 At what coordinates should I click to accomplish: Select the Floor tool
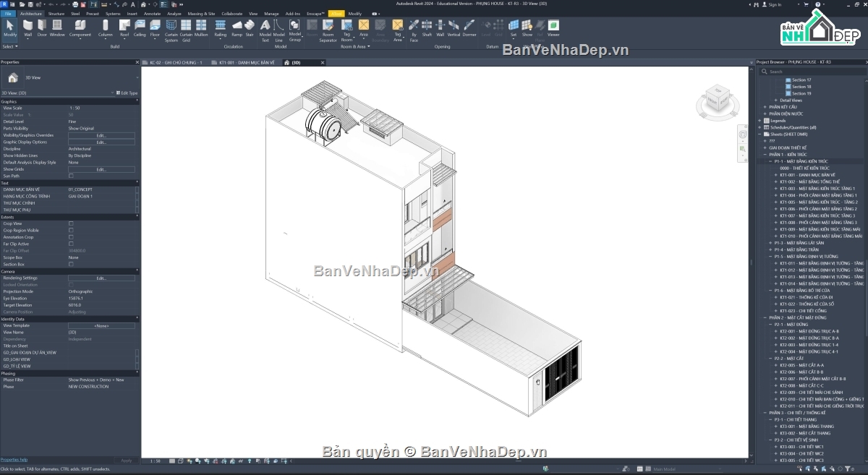click(155, 28)
